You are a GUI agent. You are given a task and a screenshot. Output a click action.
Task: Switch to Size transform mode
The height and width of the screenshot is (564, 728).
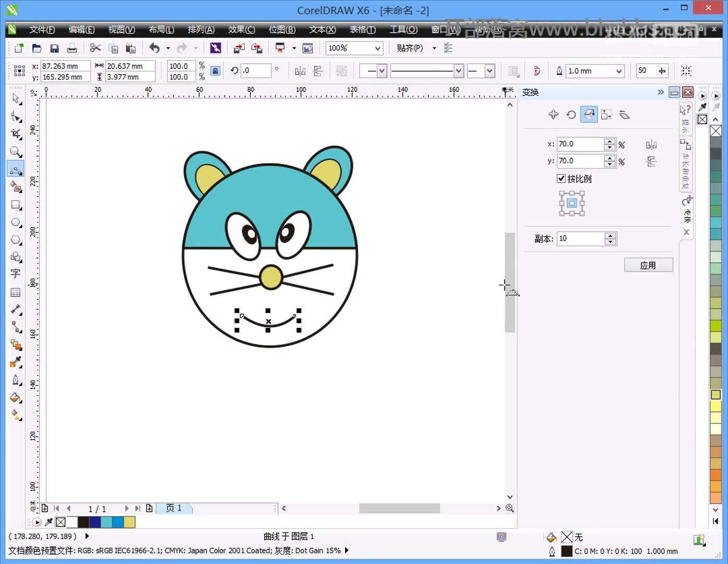(606, 114)
